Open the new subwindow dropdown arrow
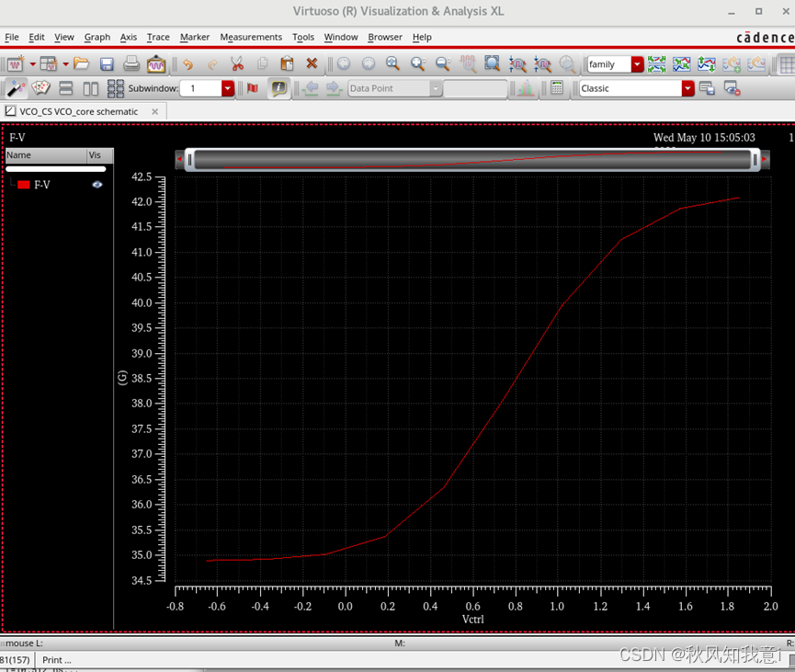This screenshot has width=795, height=672. [65, 64]
